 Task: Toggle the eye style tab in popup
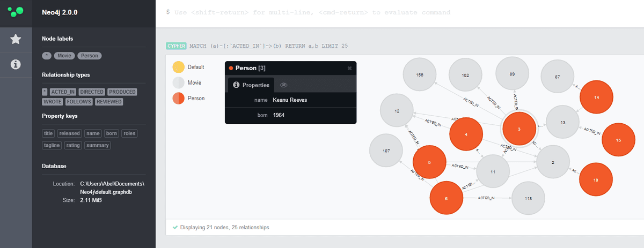click(x=284, y=85)
